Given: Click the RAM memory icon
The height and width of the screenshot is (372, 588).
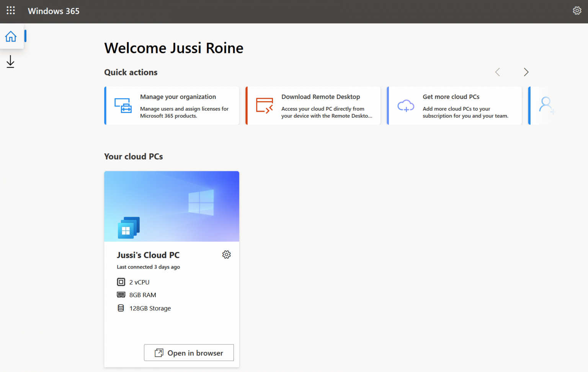Looking at the screenshot, I should click(x=121, y=295).
